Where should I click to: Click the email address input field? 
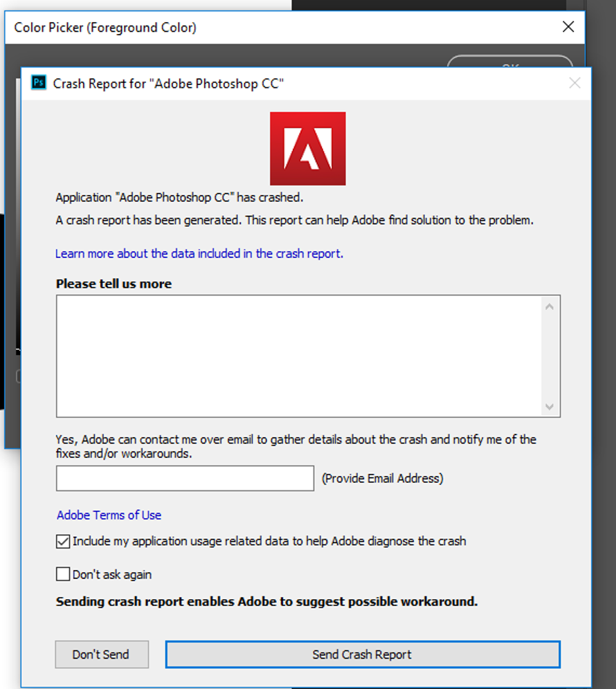click(185, 478)
